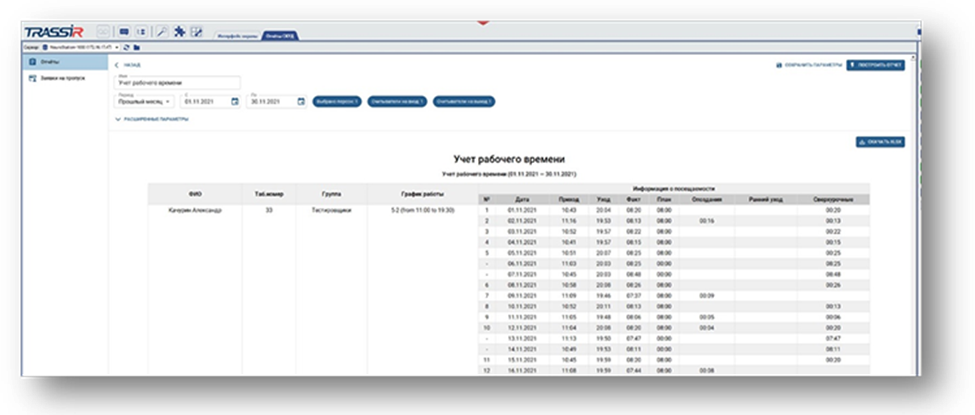Screen dimensions: 975x415
Task: Click the Отчеты sidebar icon
Action: [x=33, y=62]
